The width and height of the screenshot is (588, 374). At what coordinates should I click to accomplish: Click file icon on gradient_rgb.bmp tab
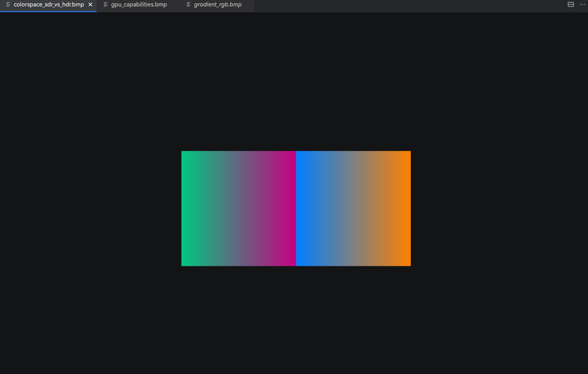tap(188, 5)
